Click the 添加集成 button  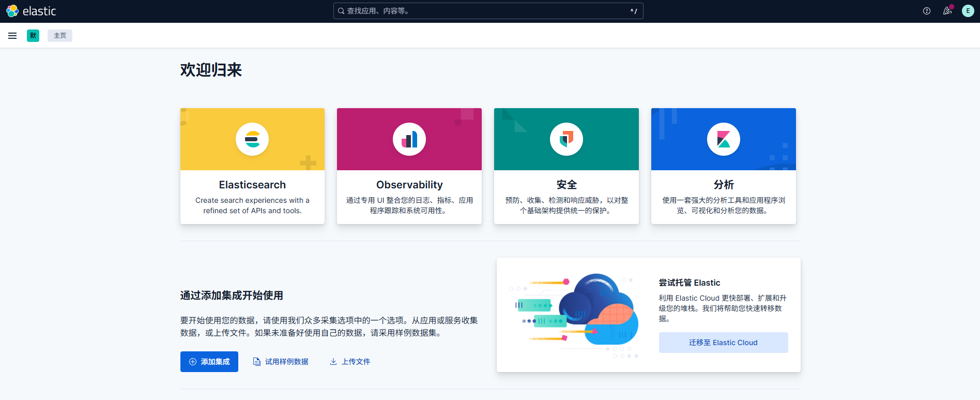[x=209, y=362]
